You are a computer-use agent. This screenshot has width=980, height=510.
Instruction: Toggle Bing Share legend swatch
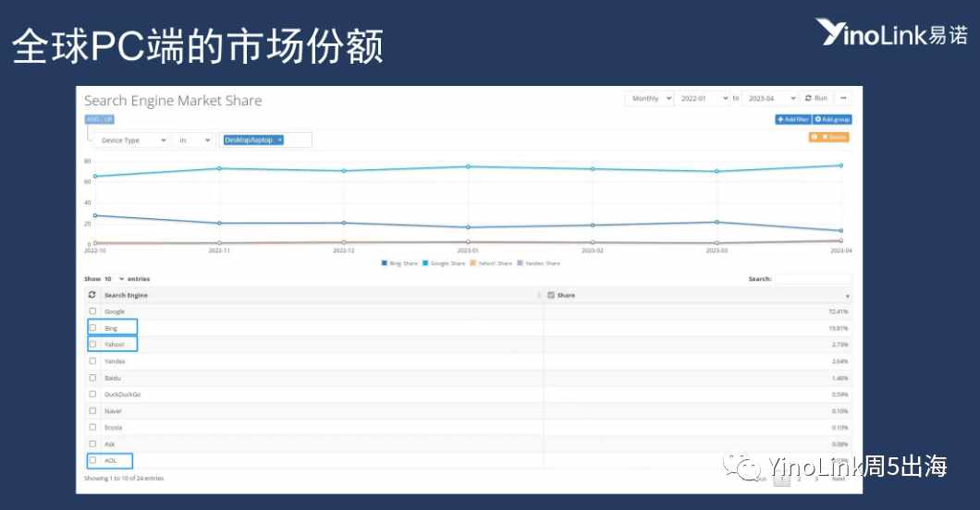tap(385, 263)
